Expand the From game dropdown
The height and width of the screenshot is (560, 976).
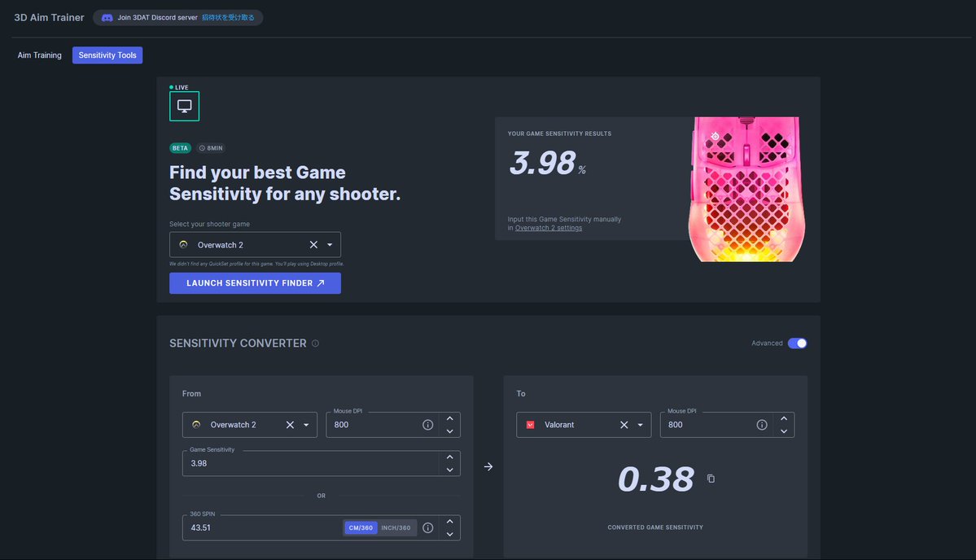tap(306, 425)
